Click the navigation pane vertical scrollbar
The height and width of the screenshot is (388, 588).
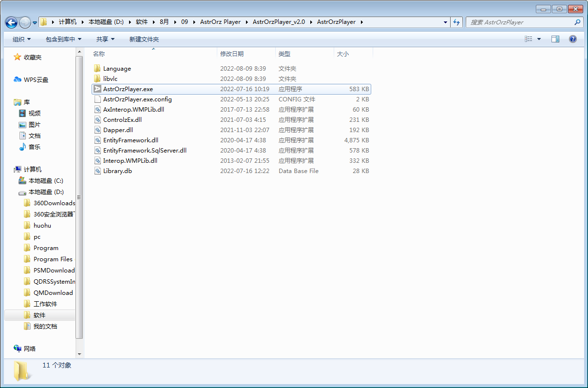coord(80,197)
